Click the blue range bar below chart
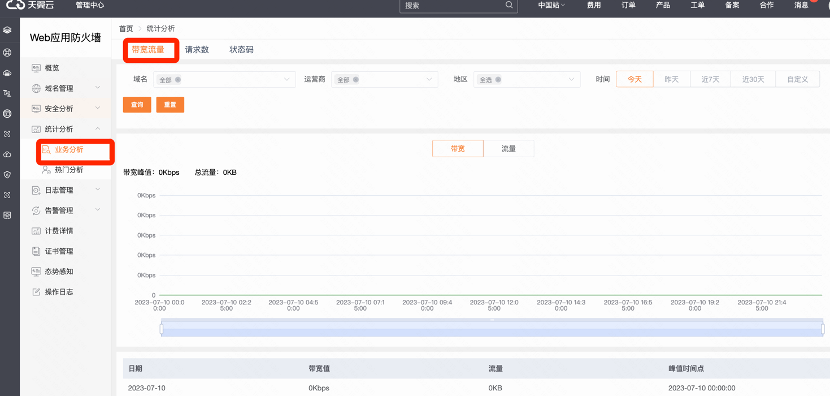 click(492, 328)
